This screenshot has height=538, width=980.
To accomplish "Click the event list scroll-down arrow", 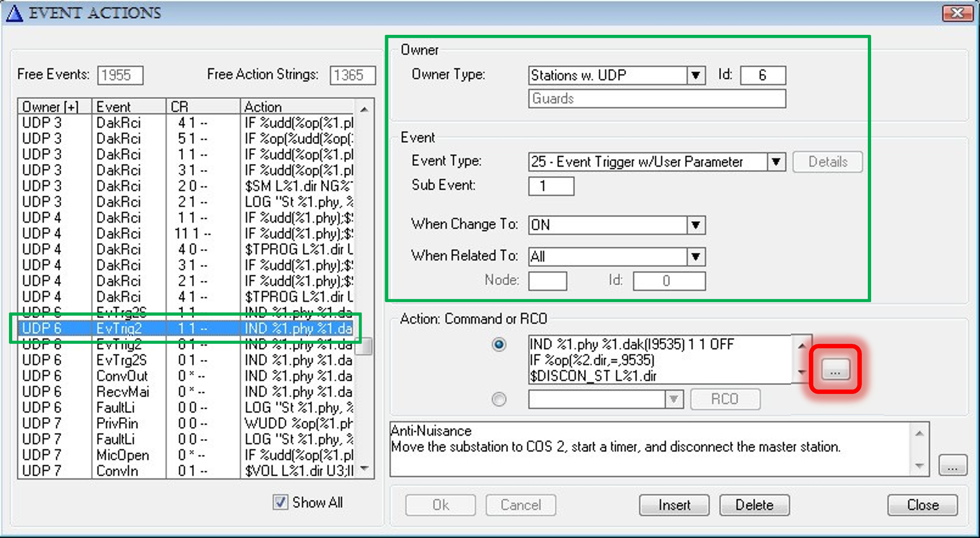I will pos(364,468).
